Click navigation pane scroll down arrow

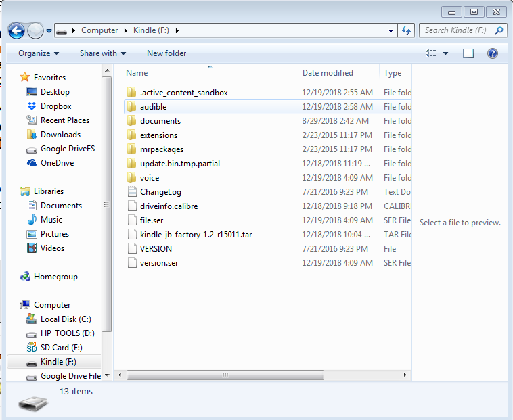[107, 376]
